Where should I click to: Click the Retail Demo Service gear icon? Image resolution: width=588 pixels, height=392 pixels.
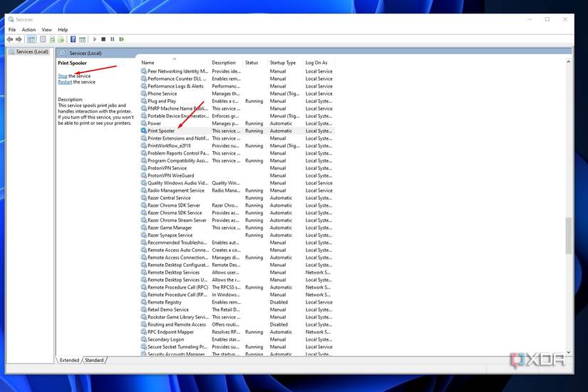point(144,309)
